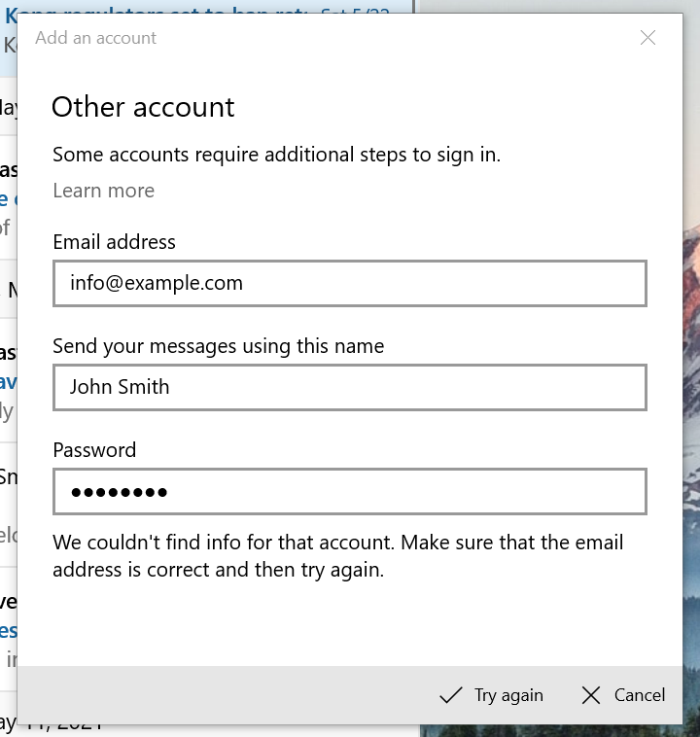Open the Learn more link
Screen dimensions: 700x737
tap(103, 191)
